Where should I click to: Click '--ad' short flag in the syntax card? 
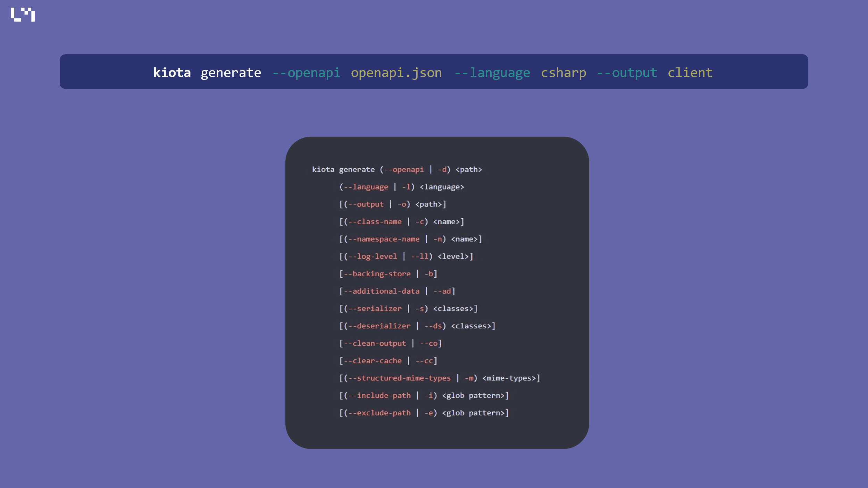pos(442,291)
